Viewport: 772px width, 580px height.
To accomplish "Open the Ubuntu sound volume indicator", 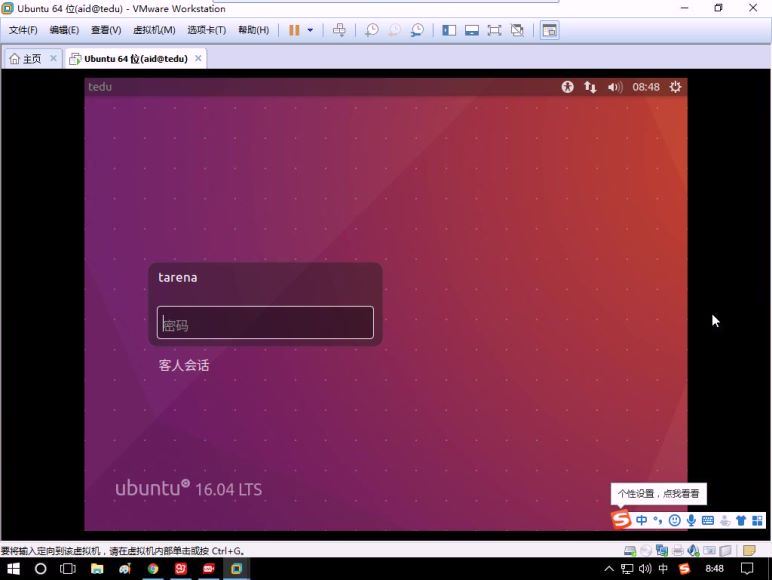I will (615, 87).
